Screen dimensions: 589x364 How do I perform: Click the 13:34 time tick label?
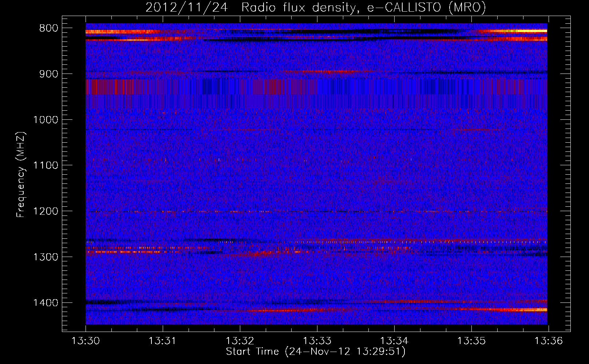pyautogui.click(x=394, y=341)
